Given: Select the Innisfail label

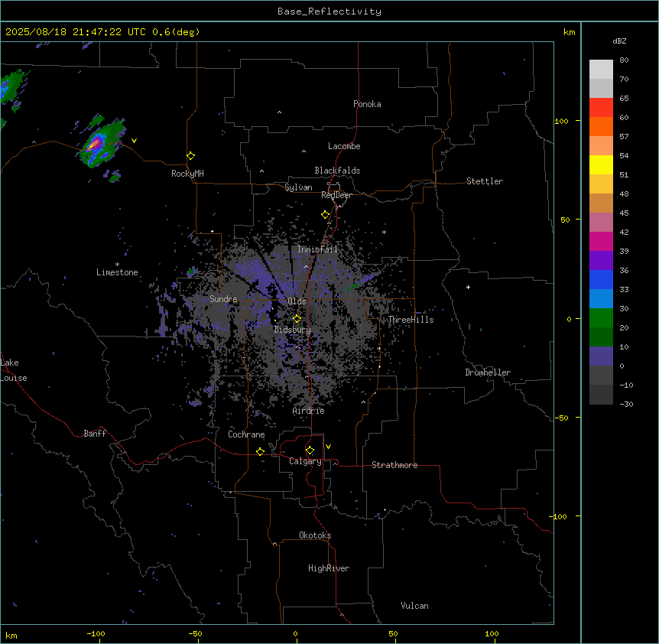Looking at the screenshot, I should (x=317, y=249).
